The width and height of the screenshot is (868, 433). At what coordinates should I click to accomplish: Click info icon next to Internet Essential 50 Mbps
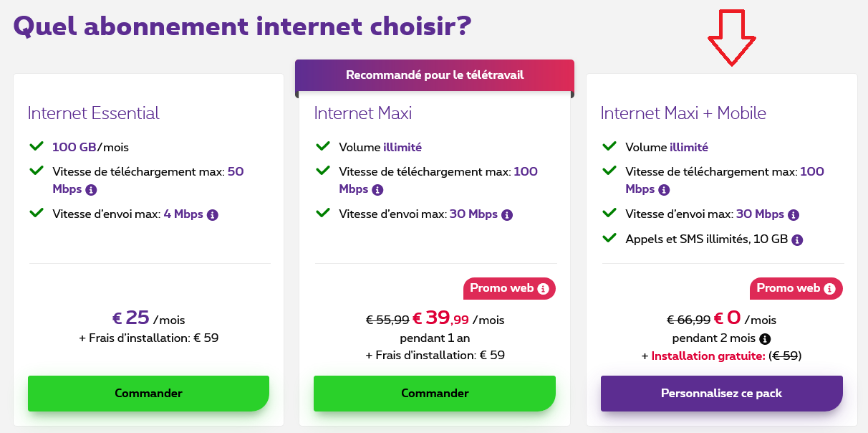[91, 190]
